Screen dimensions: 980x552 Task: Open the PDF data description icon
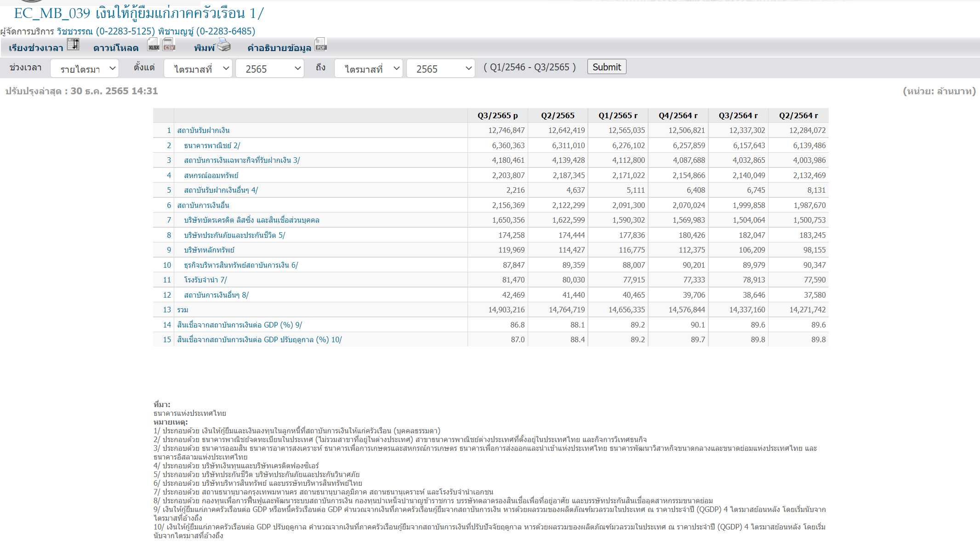[320, 45]
